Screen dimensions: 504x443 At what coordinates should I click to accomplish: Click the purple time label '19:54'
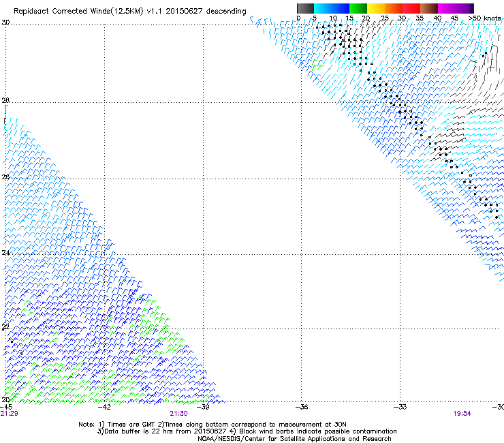click(x=462, y=414)
